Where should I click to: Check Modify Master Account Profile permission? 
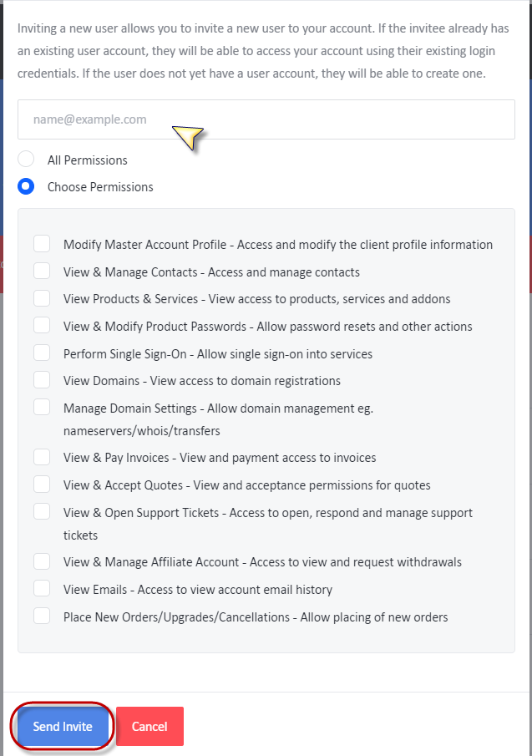[42, 243]
